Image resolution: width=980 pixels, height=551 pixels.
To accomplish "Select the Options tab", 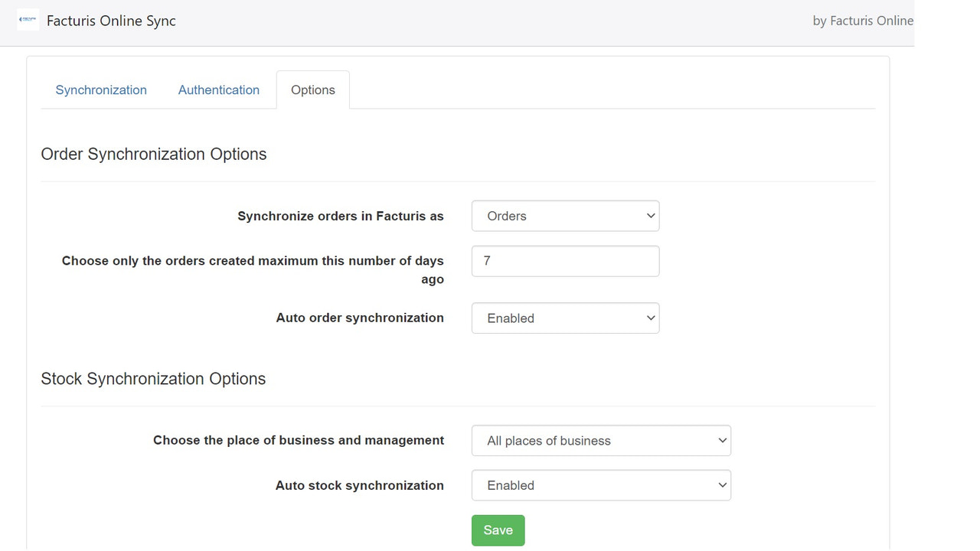I will pos(312,90).
